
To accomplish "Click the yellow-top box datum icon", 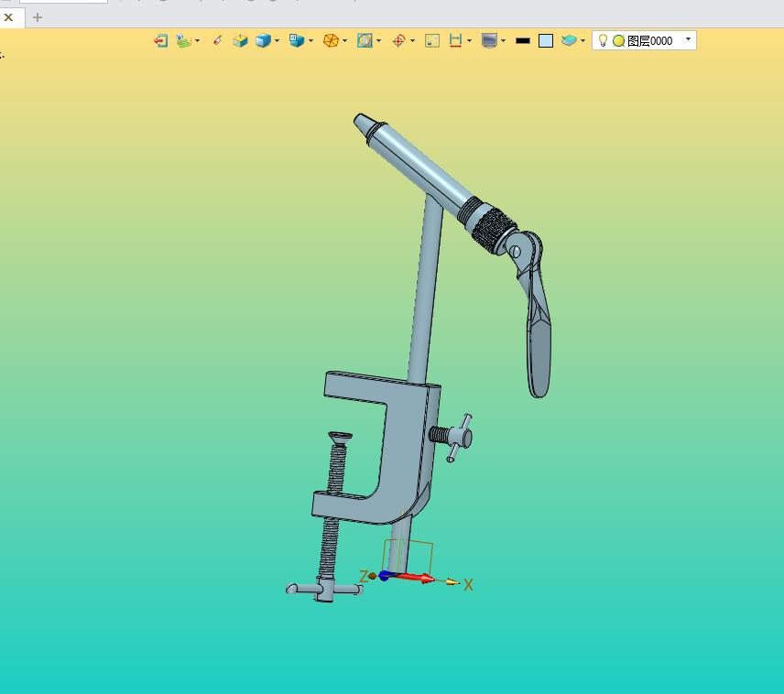I will (240, 40).
